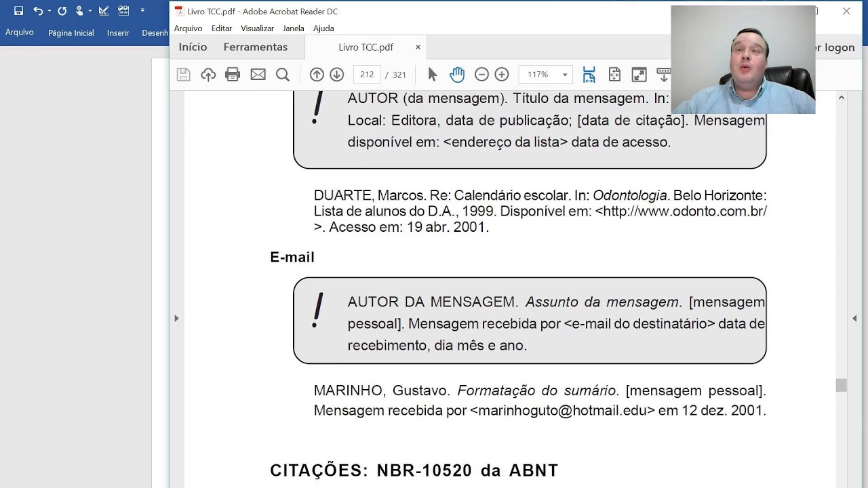The image size is (868, 488).
Task: Upload file to cloud in Acrobat
Action: (x=208, y=75)
